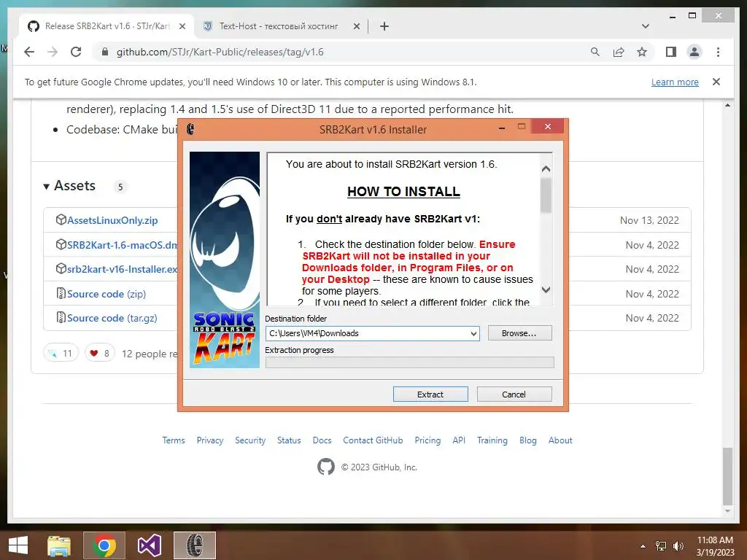Switch to the Text-Host tab
Image resolution: width=747 pixels, height=560 pixels.
pos(279,26)
